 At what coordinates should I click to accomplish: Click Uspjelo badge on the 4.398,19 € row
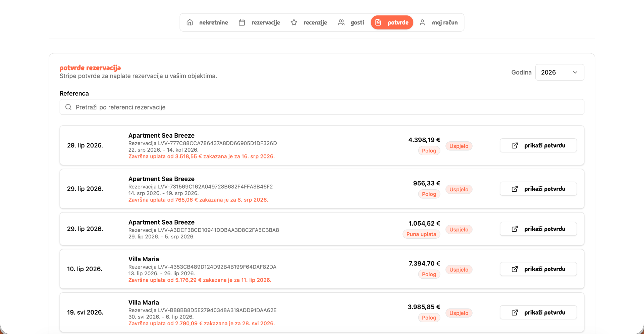459,146
